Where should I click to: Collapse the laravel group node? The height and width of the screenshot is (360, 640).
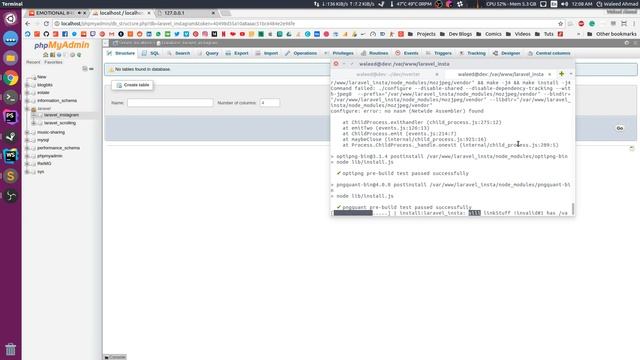tap(27, 109)
